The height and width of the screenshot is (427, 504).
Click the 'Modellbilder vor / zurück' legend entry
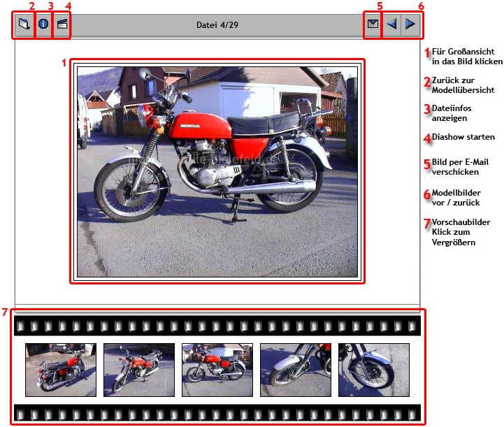(459, 198)
